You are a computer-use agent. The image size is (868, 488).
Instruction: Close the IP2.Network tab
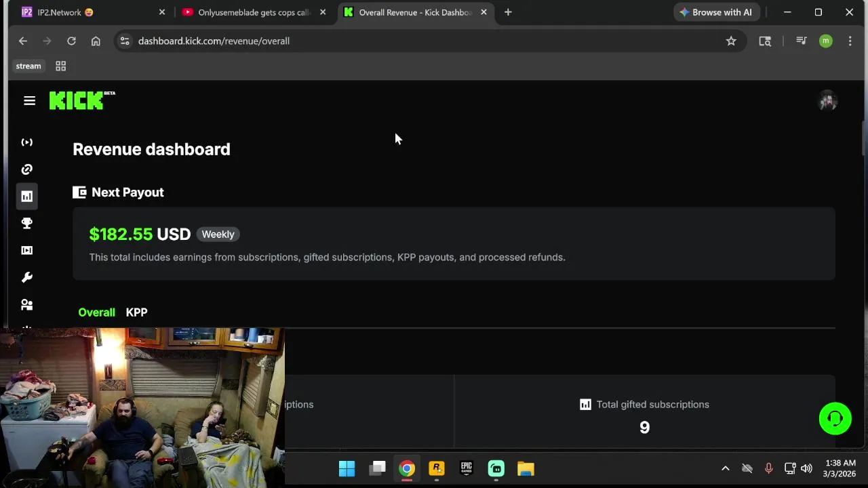click(x=161, y=12)
